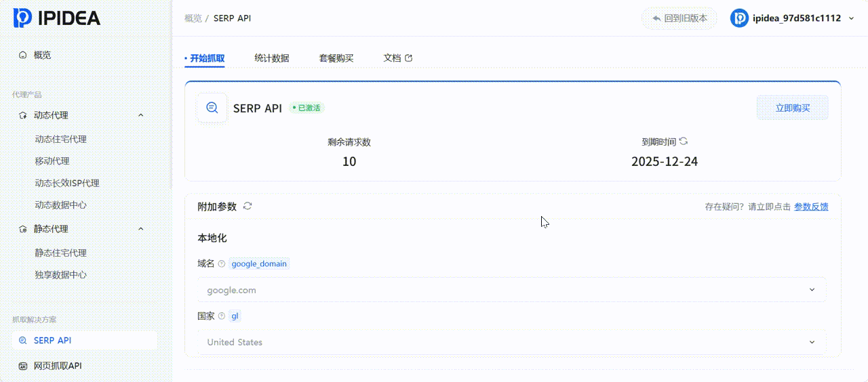Open the google.com domain dropdown
This screenshot has height=382, width=868.
coord(512,290)
